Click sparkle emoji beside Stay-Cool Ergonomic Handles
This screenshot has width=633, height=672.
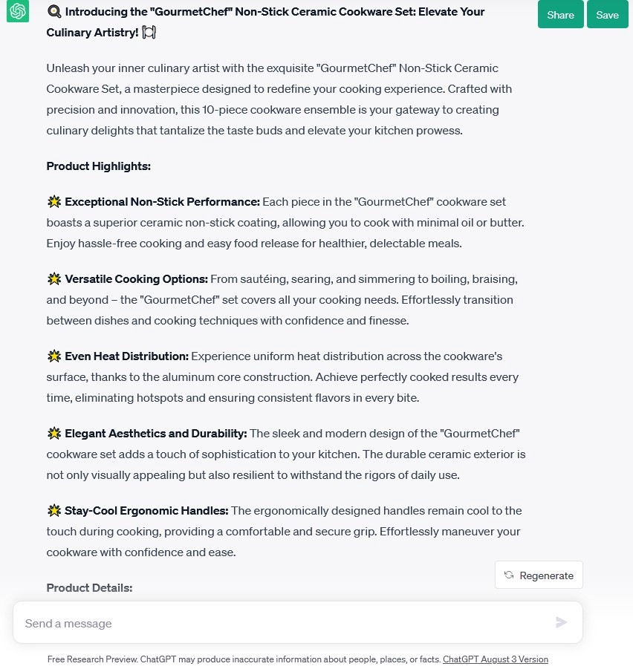pos(53,511)
